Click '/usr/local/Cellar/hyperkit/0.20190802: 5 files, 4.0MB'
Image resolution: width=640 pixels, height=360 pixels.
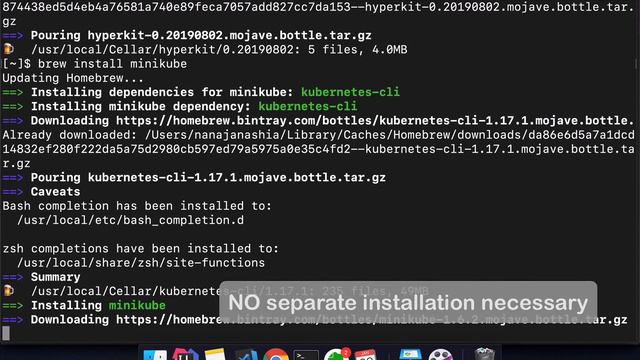pos(219,50)
